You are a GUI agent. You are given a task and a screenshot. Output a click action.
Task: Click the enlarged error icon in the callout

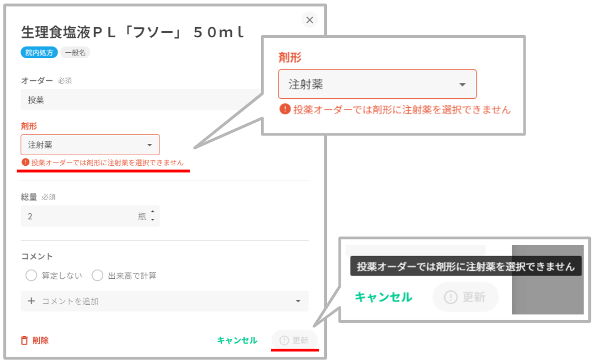pyautogui.click(x=285, y=109)
